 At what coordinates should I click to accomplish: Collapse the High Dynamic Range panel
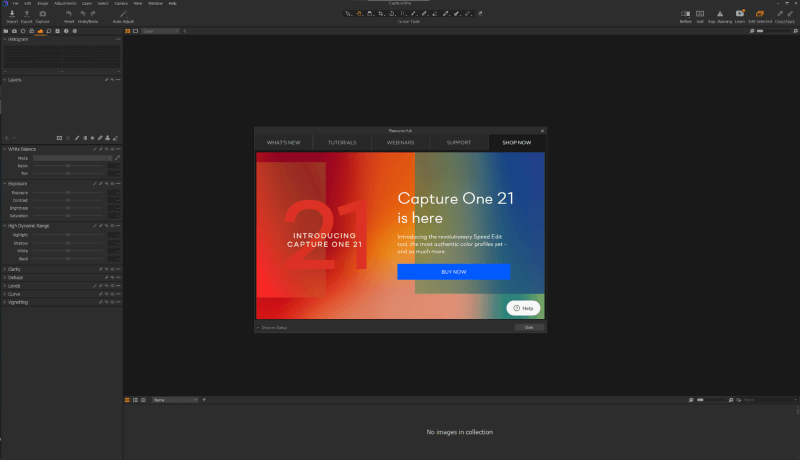5,226
